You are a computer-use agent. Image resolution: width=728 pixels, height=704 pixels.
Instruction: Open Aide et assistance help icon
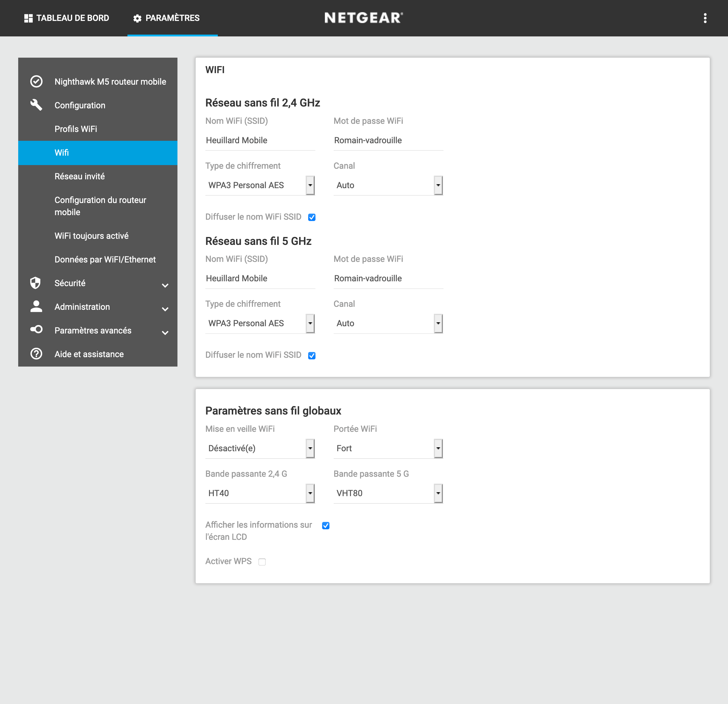click(37, 354)
